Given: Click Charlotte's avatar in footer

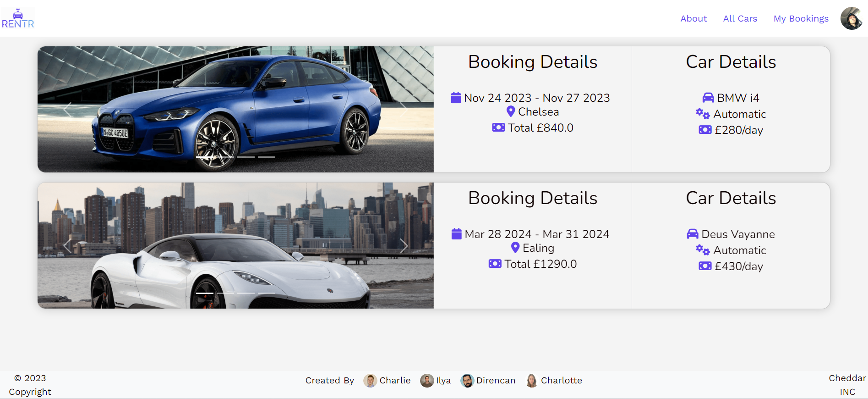Looking at the screenshot, I should tap(532, 381).
